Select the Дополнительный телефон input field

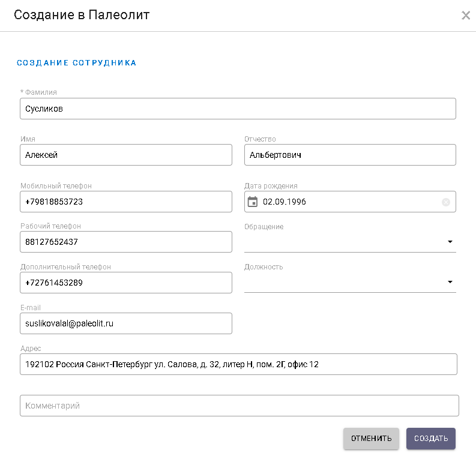point(126,283)
